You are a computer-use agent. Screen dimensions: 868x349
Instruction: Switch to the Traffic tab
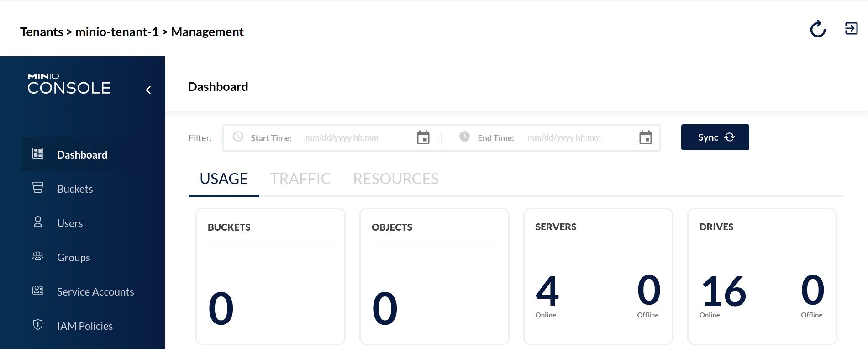(300, 179)
